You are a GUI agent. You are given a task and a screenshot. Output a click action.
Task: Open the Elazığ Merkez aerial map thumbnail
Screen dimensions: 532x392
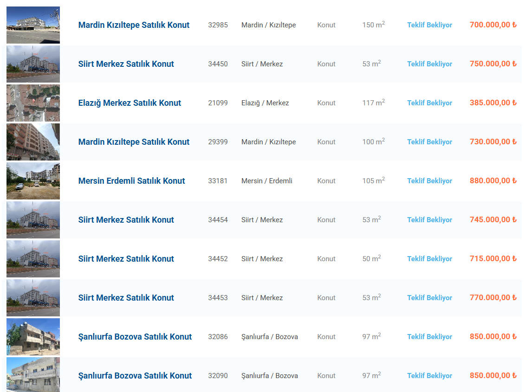pos(33,103)
